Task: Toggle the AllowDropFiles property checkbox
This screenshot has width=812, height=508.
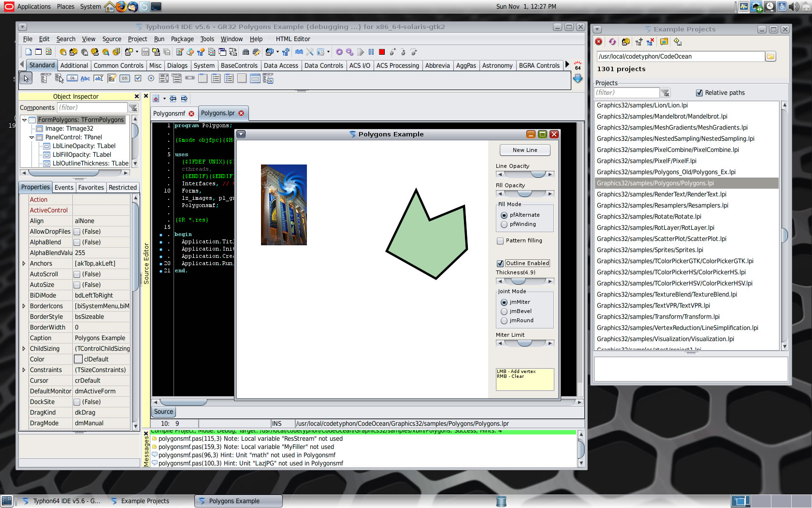Action: tap(77, 232)
